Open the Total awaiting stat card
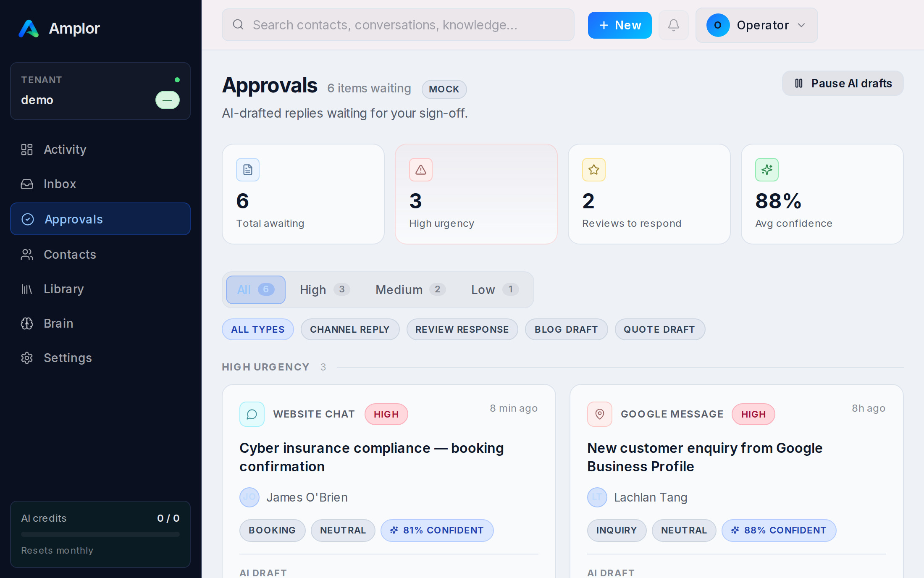 (x=303, y=194)
